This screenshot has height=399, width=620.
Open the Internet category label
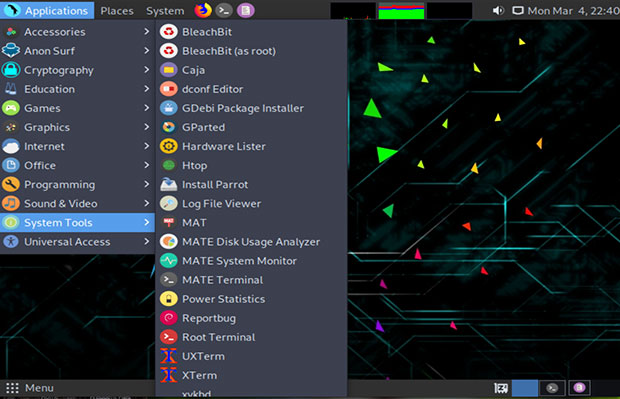click(x=44, y=146)
